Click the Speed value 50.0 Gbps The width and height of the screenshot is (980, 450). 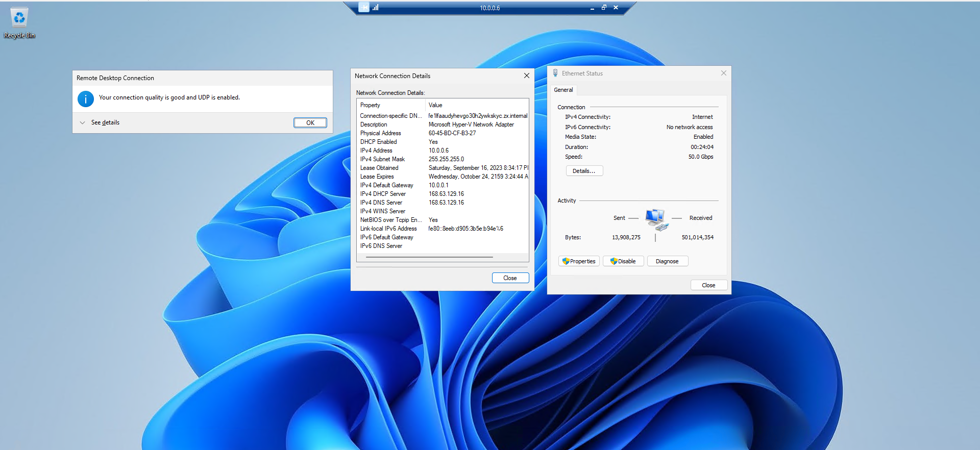pos(701,157)
